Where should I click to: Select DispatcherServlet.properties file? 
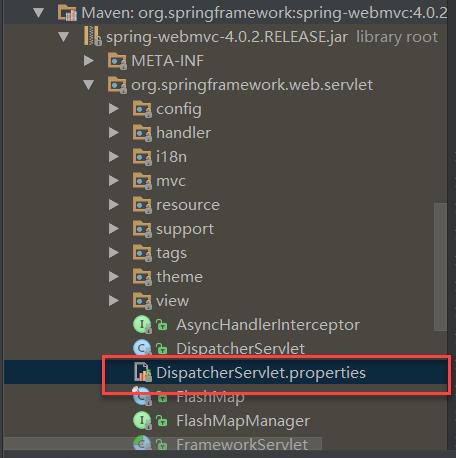click(x=261, y=372)
